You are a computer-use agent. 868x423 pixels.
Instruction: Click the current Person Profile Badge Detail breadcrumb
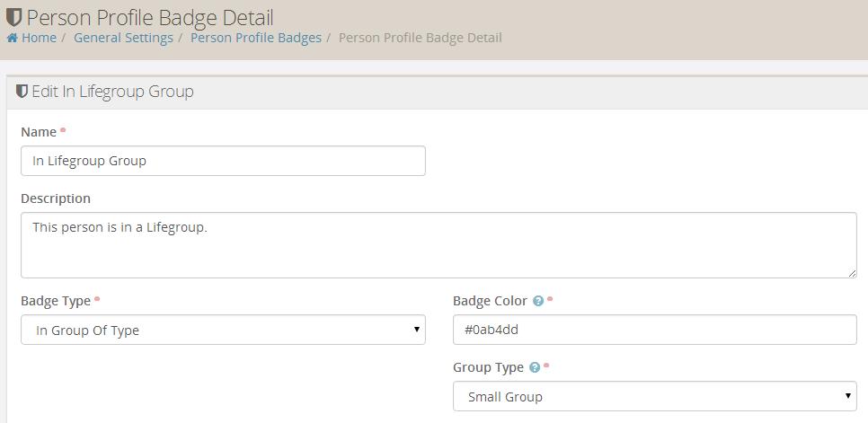(x=420, y=38)
